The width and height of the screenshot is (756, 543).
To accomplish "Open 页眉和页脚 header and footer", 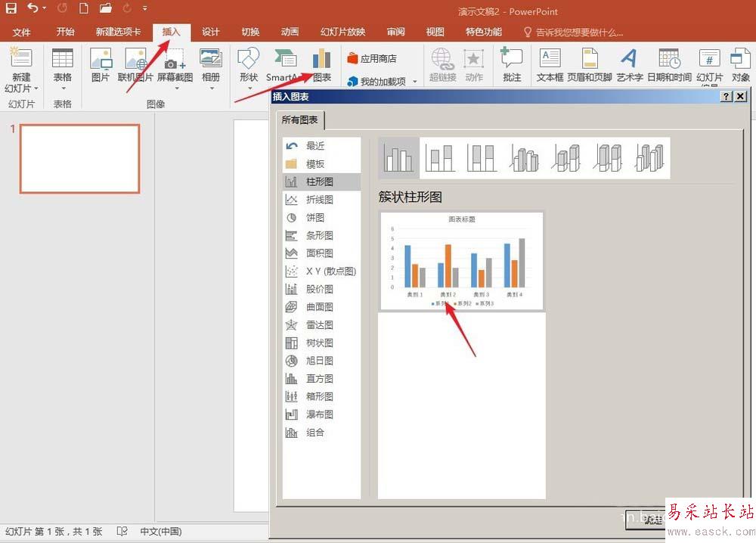I will pyautogui.click(x=590, y=65).
